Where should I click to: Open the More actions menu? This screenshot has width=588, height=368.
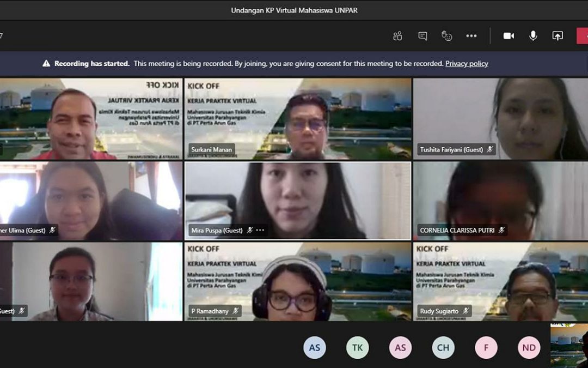pos(471,35)
